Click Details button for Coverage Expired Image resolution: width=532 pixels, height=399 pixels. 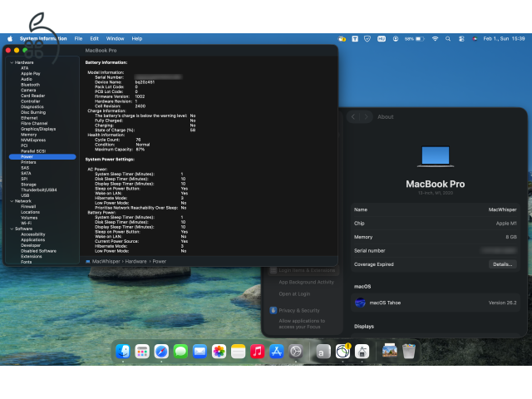[502, 264]
